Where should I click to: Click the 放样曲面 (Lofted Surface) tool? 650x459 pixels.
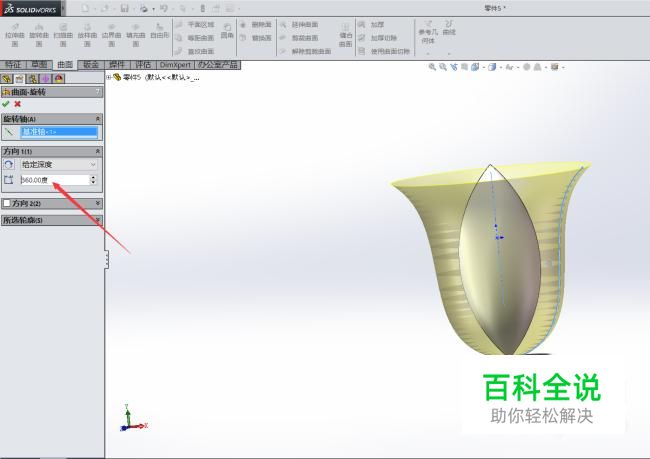(87, 35)
